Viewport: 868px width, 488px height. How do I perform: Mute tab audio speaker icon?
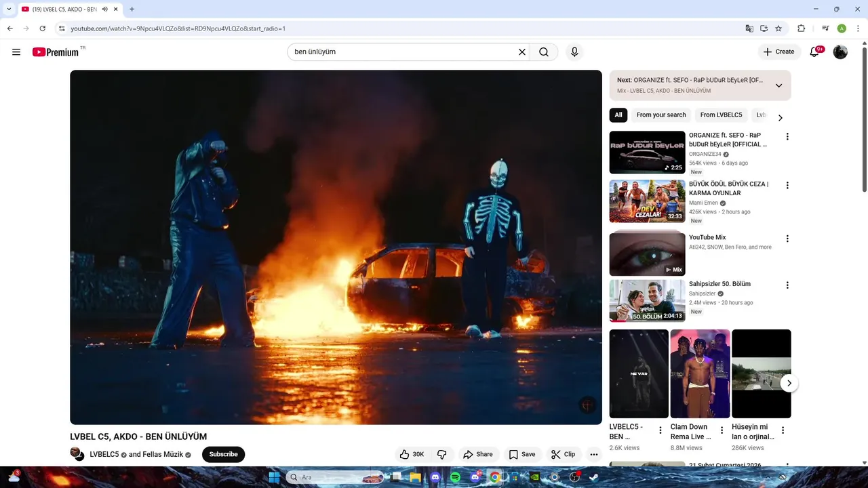pos(105,9)
